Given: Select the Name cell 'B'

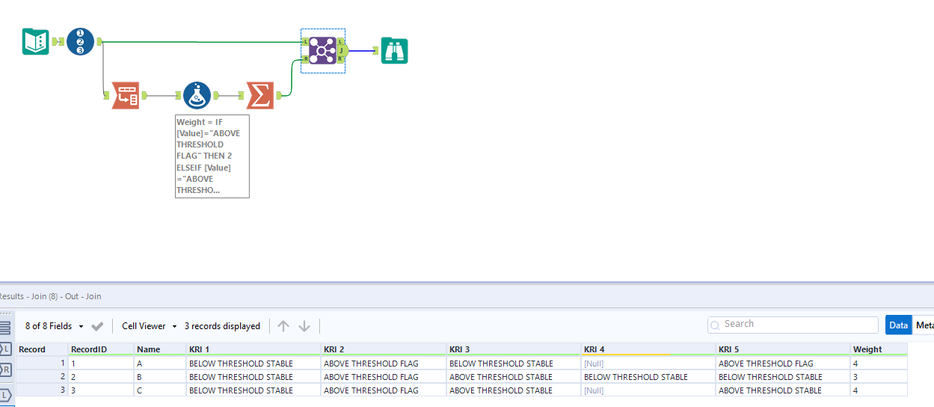Looking at the screenshot, I should (x=160, y=377).
